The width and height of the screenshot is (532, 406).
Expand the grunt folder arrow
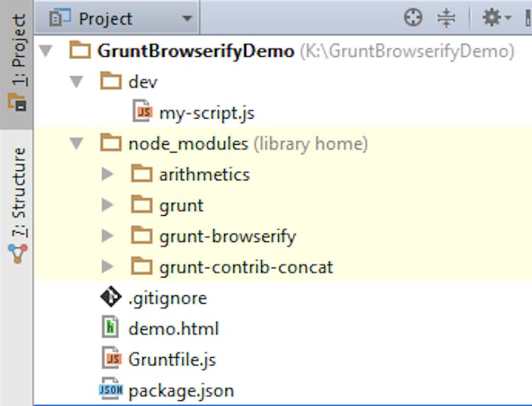pos(107,205)
